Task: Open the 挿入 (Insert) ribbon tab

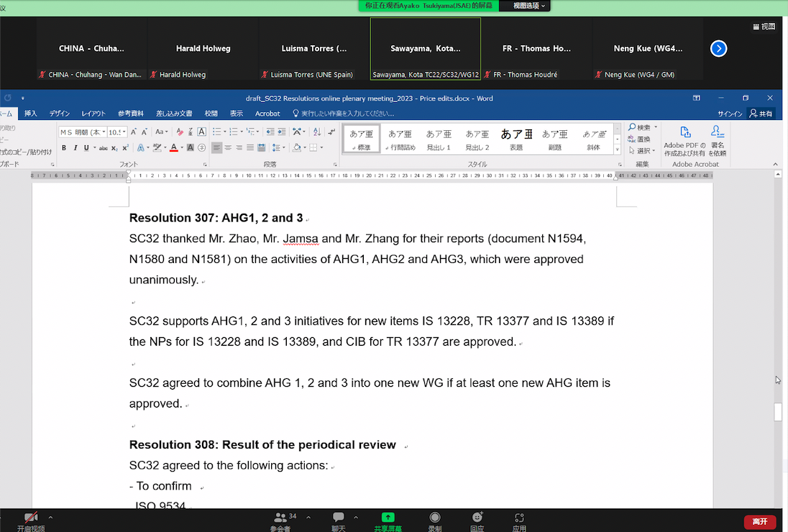Action: point(31,114)
